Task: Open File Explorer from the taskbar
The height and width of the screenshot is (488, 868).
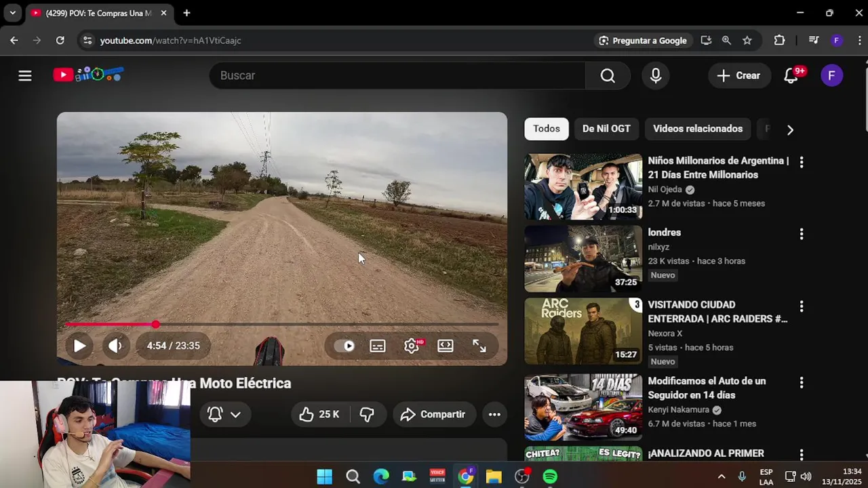Action: [x=494, y=476]
